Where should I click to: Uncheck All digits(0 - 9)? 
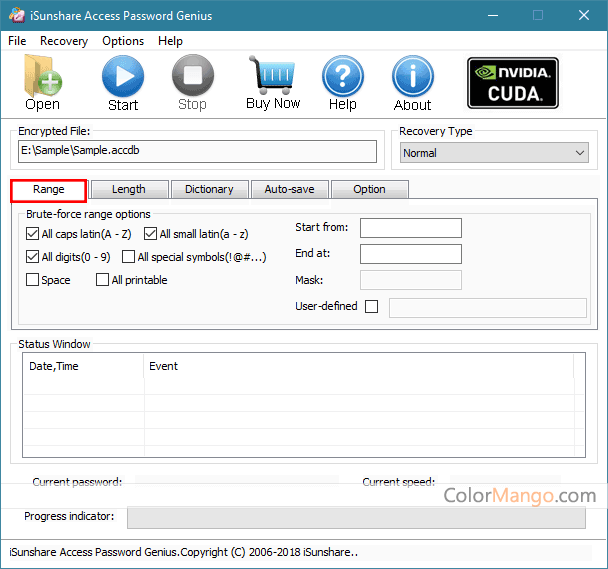32,257
